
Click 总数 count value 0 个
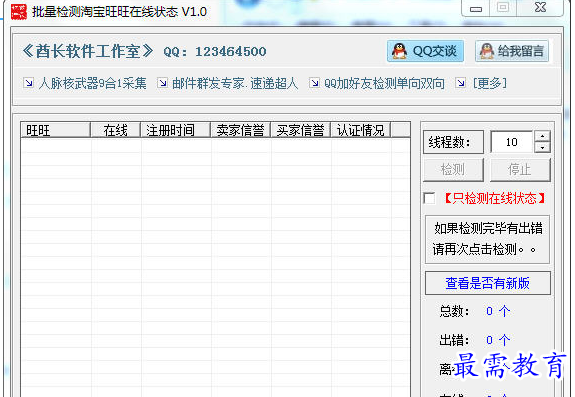[x=498, y=311]
